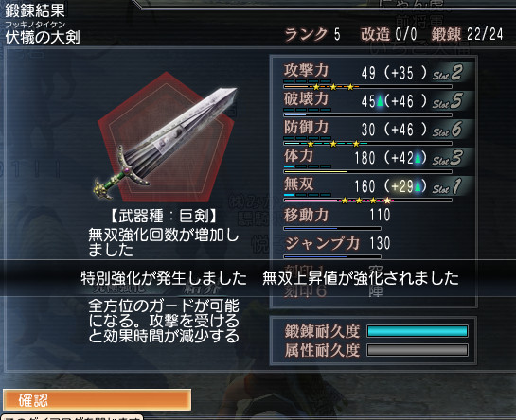The width and height of the screenshot is (516, 420).
Task: Click the Slot 6 badge for 防御力
Action: [x=448, y=130]
